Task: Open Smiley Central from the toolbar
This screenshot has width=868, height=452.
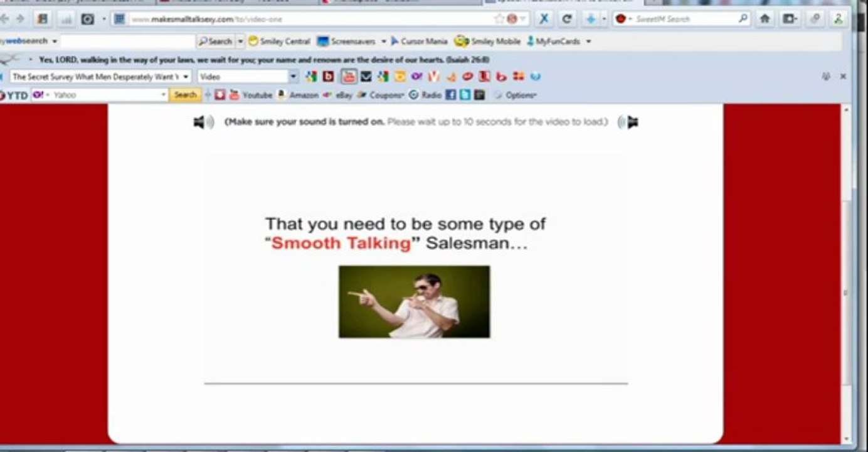Action: tap(279, 41)
